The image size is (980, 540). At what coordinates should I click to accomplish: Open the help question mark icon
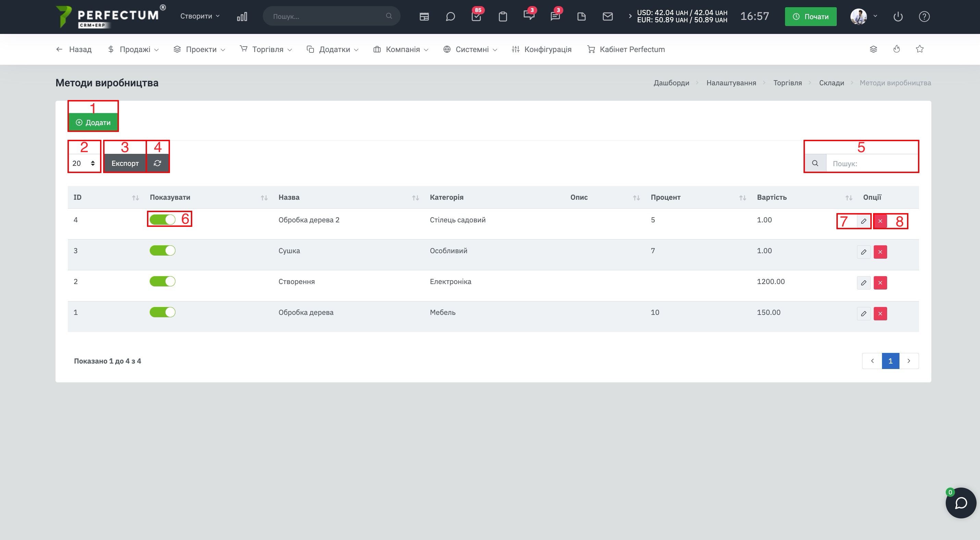tap(924, 16)
